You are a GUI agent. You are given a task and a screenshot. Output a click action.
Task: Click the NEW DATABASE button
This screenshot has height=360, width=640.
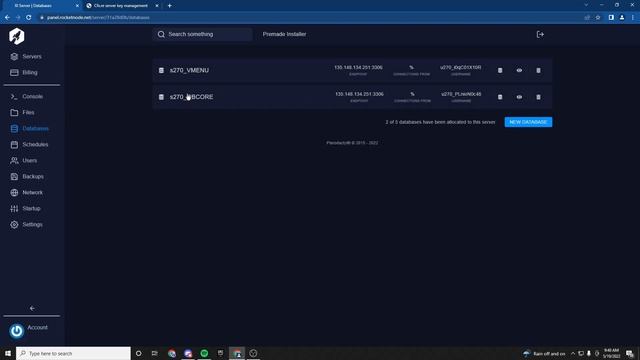coord(528,122)
